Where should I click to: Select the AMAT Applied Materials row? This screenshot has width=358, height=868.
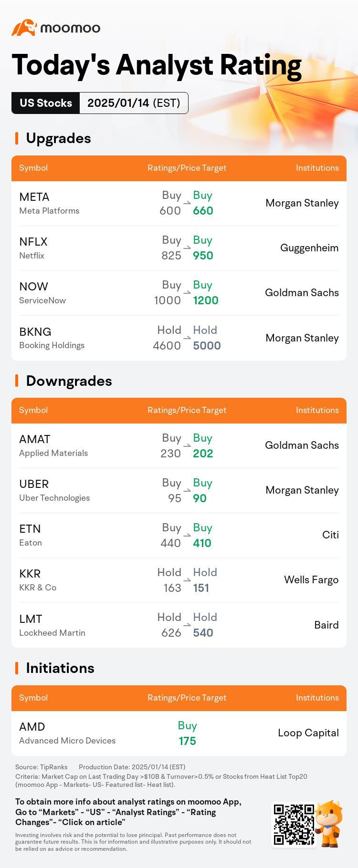pos(179,445)
